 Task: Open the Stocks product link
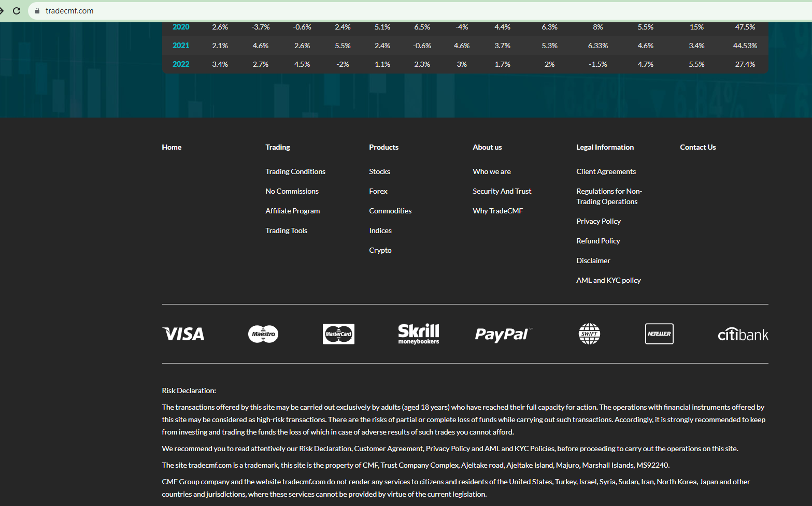point(379,171)
